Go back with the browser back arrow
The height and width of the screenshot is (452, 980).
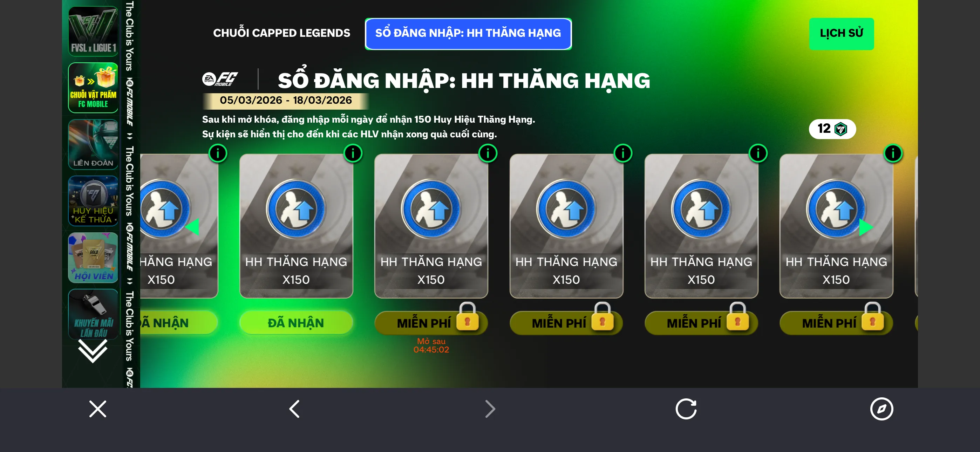[294, 409]
